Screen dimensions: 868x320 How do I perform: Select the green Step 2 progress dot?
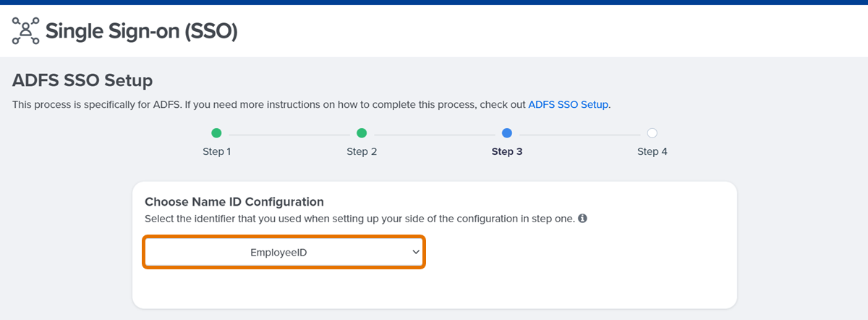point(362,133)
